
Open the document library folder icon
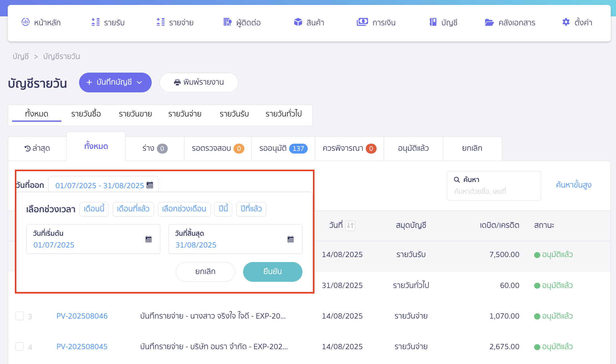pos(489,22)
